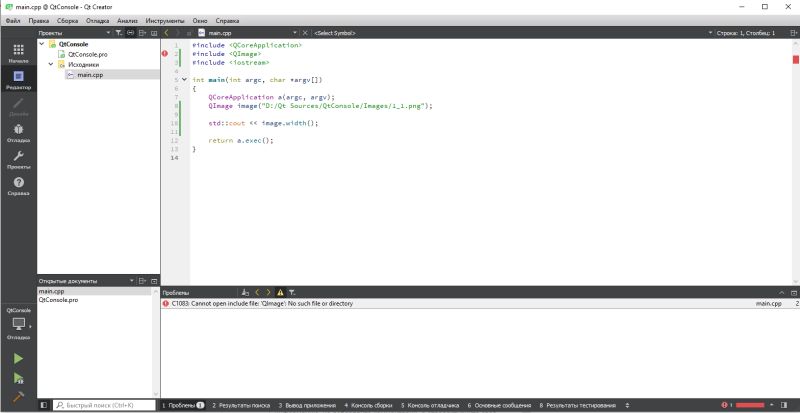Collapse the Исходники folder node
The image size is (800, 413).
pos(51,64)
